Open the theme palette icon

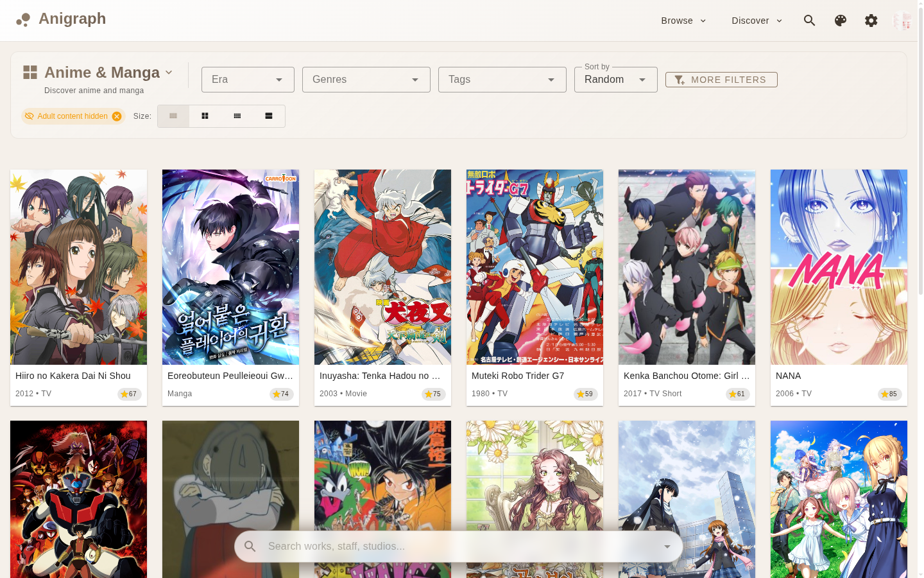click(840, 21)
